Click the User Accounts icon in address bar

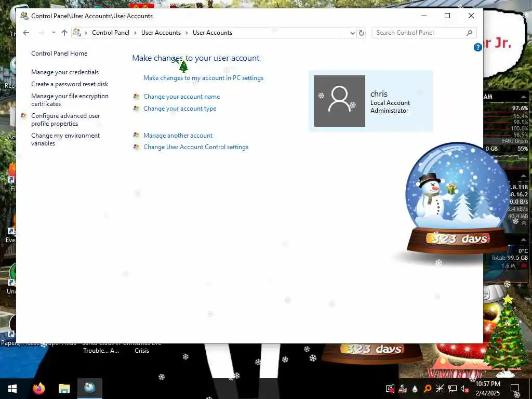pos(77,33)
